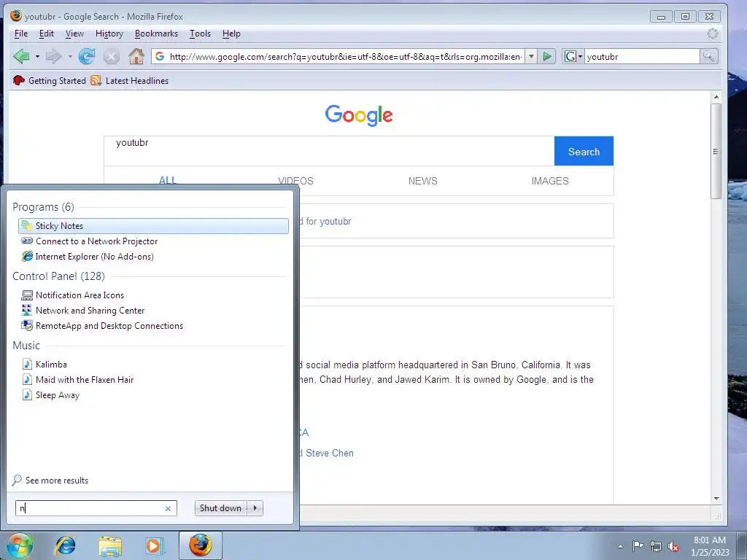Click the vertical scrollbar thumb
This screenshot has height=560, width=747.
pos(716,152)
